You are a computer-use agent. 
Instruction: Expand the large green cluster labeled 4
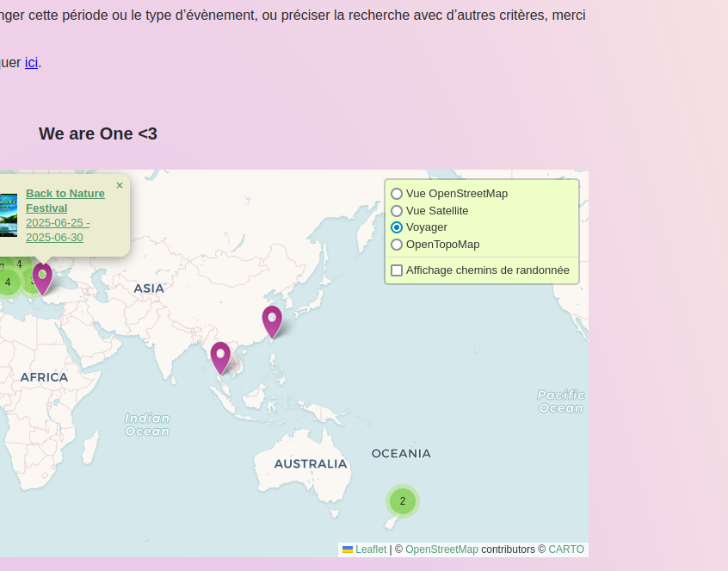point(8,282)
